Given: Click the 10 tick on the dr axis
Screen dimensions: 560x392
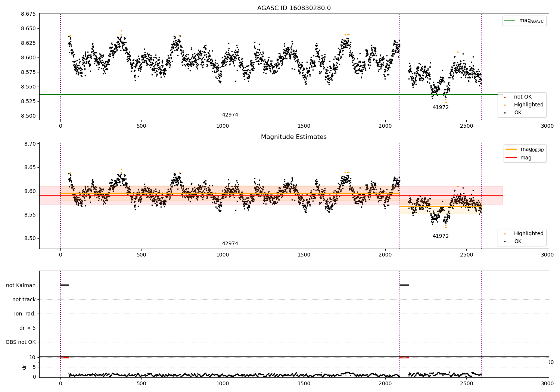Looking at the screenshot, I should tap(32, 358).
